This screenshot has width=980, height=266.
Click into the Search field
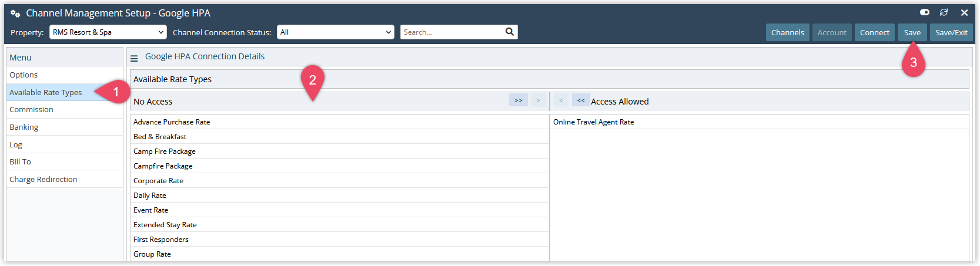coord(453,32)
